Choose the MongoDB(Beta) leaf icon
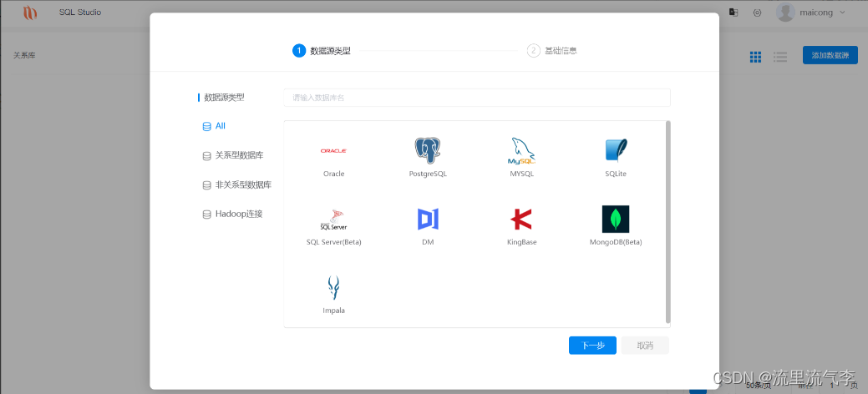The height and width of the screenshot is (394, 868). click(x=616, y=220)
